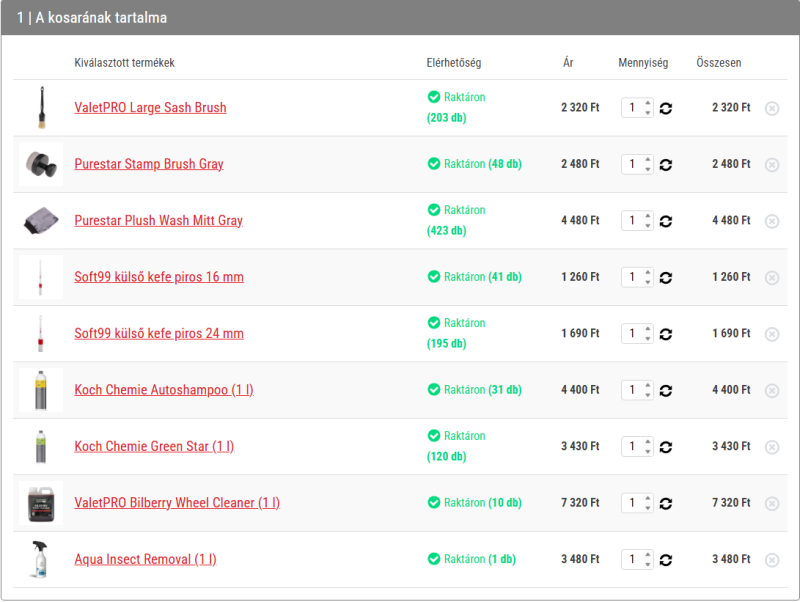The image size is (800, 602).
Task: Open Purestar Stamp Brush Gray product link
Action: (149, 164)
